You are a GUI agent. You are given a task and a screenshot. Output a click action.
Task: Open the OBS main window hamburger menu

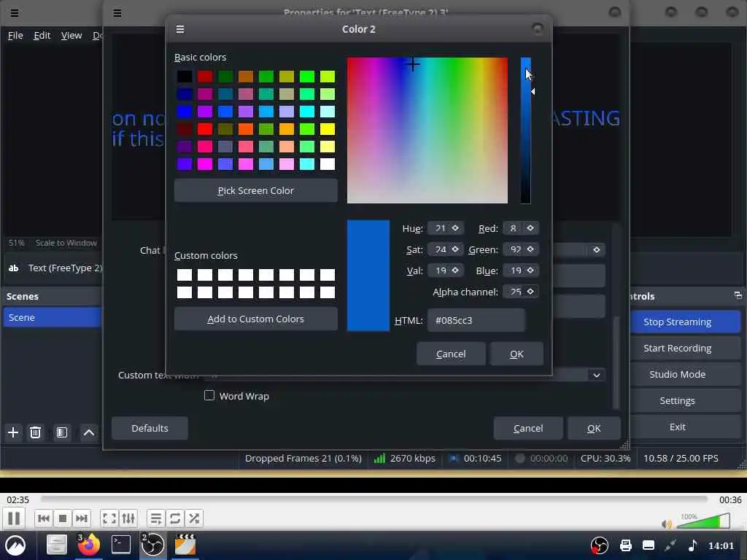pyautogui.click(x=15, y=13)
